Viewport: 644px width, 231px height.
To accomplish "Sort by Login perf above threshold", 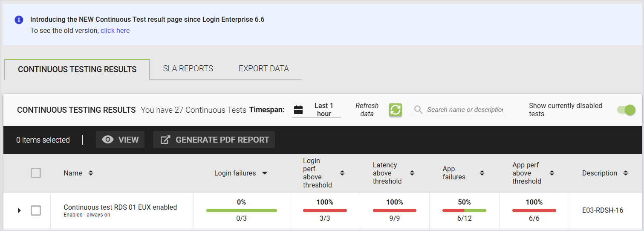I will click(342, 173).
